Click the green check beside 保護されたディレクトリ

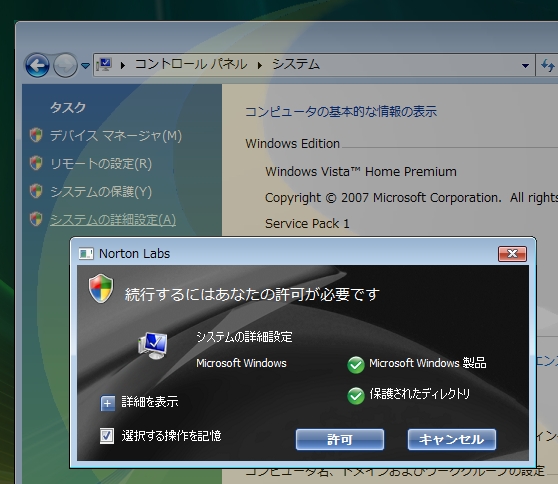pos(356,396)
